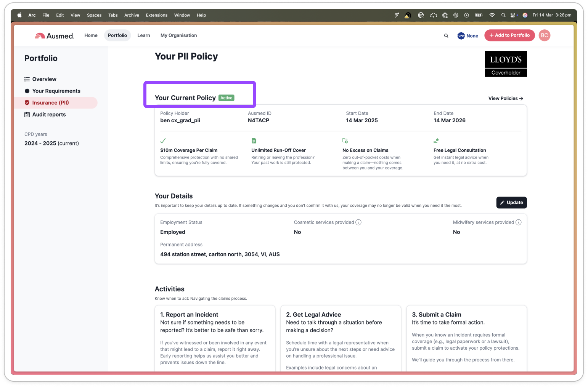The width and height of the screenshot is (588, 387).
Task: Select the Overview list icon in sidebar
Action: pos(27,79)
